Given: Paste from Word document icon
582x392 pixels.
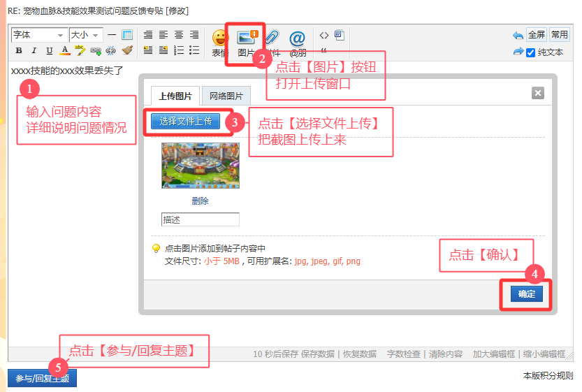Looking at the screenshot, I should tap(340, 35).
